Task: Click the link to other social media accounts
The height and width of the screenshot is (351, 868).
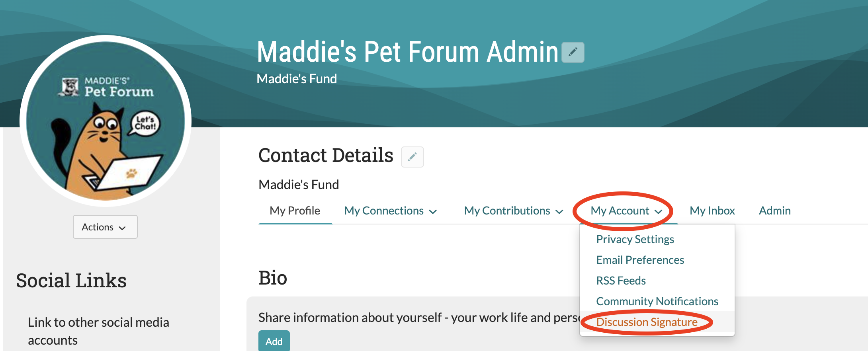Action: pos(98,331)
